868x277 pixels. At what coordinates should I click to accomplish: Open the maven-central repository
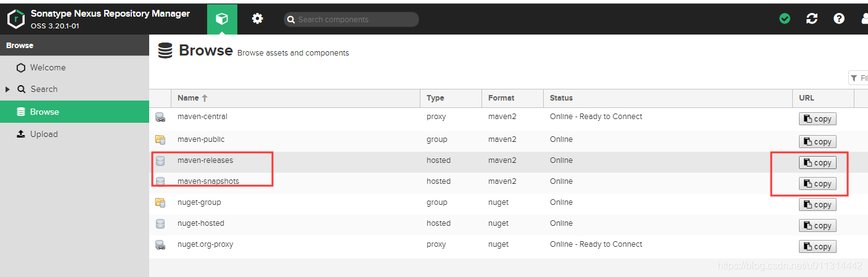[202, 117]
